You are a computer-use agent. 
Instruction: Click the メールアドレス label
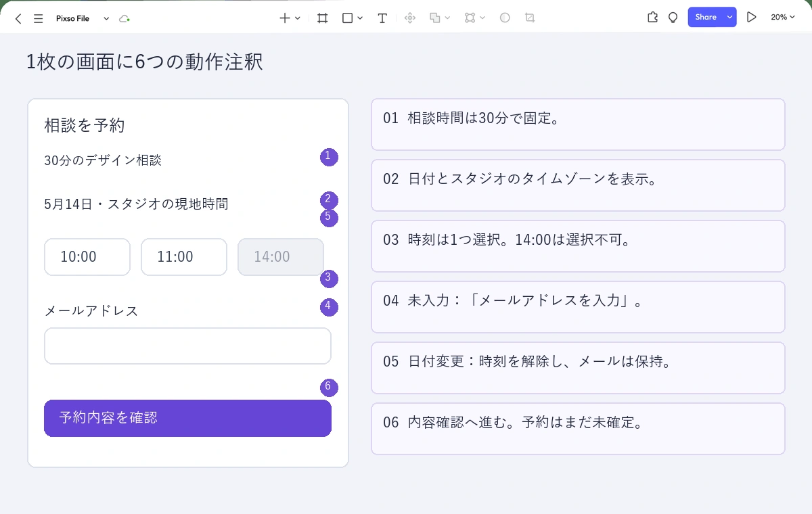pyautogui.click(x=91, y=310)
